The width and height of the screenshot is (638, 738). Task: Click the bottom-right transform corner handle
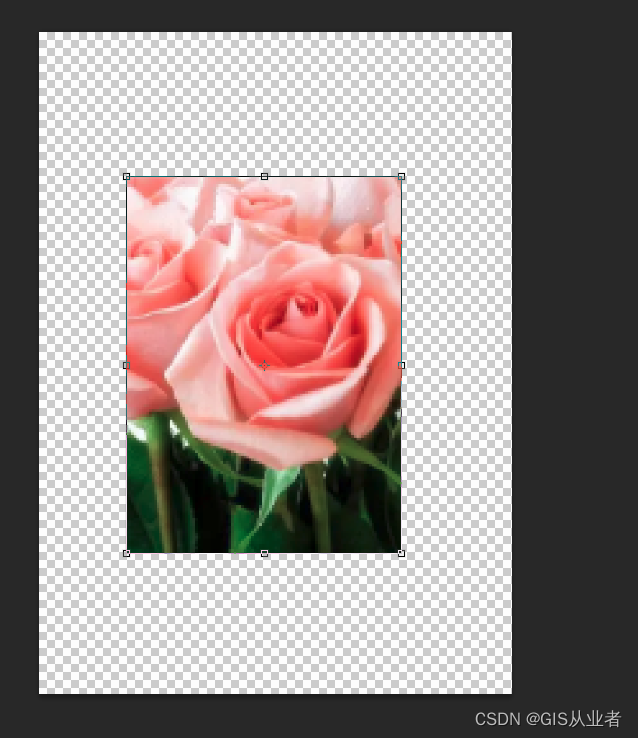click(401, 554)
